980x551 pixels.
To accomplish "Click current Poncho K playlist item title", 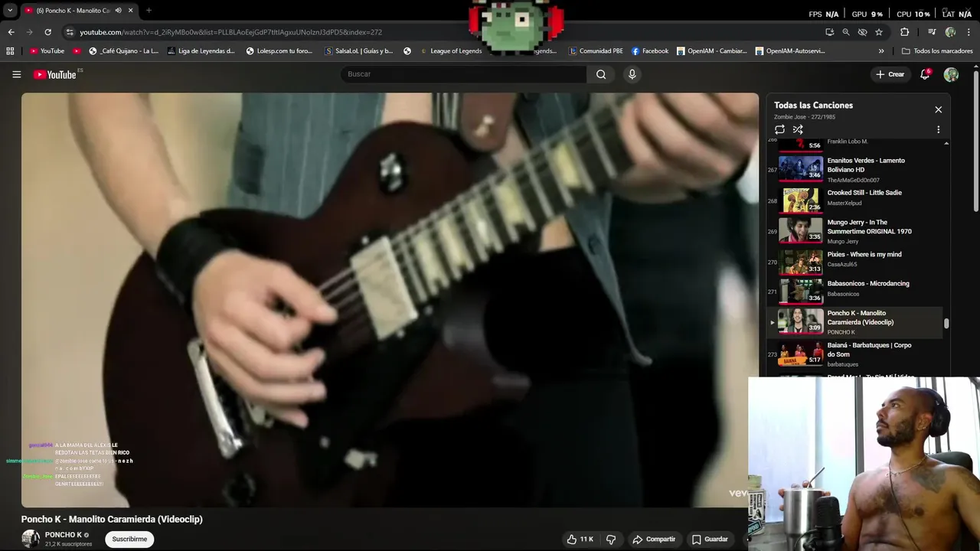I will (x=860, y=318).
